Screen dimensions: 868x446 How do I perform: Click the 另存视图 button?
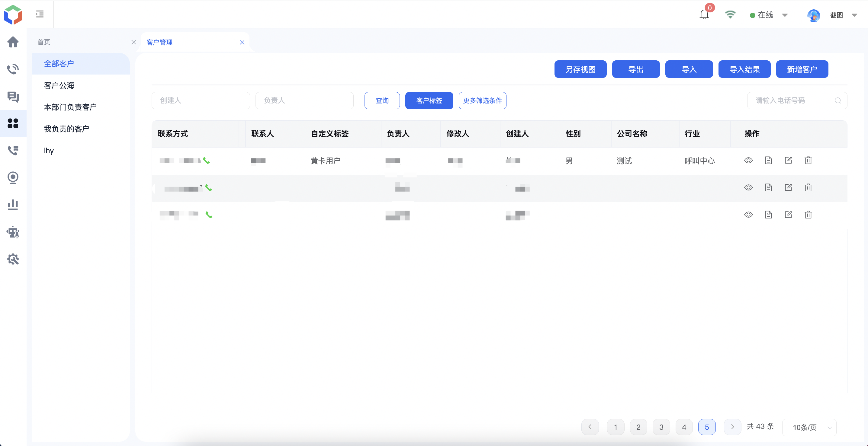(580, 69)
